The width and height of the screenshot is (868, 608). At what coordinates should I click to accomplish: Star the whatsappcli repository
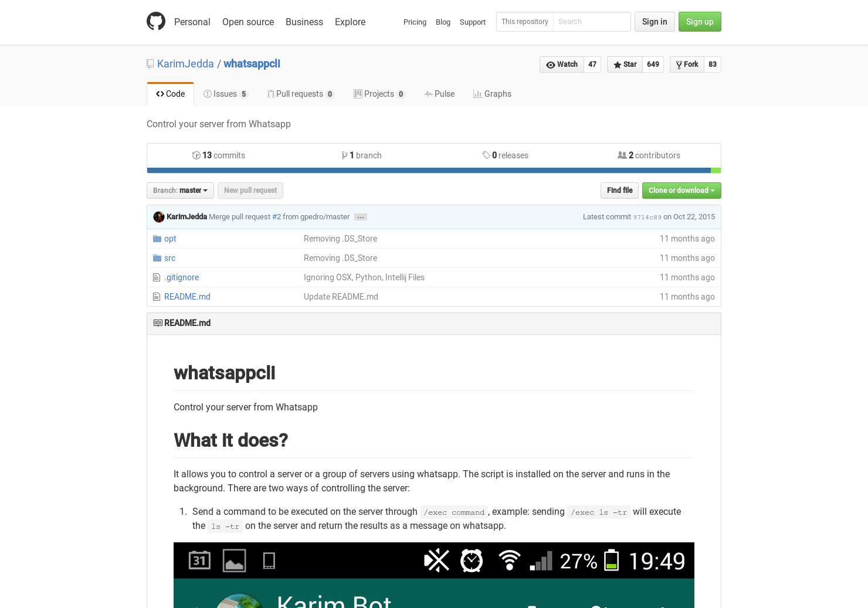click(x=625, y=64)
